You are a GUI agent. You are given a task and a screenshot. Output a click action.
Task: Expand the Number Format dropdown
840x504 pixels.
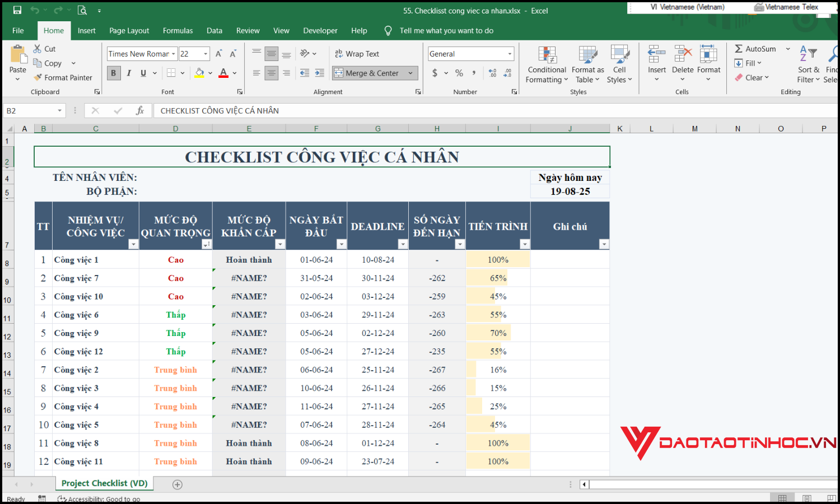510,54
